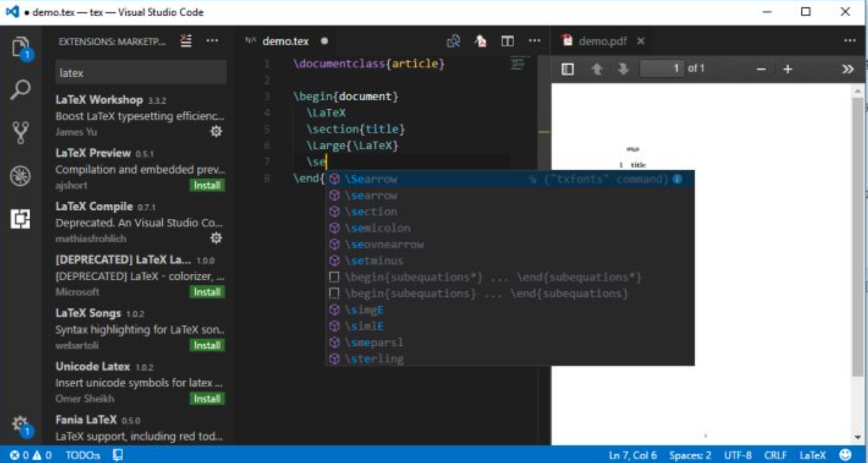Open the Search view in the activity bar

[x=20, y=90]
